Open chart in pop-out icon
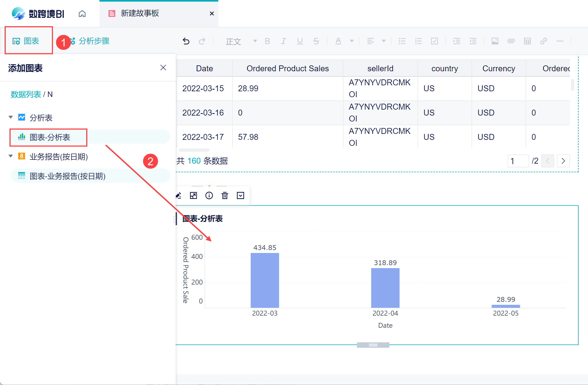 193,195
